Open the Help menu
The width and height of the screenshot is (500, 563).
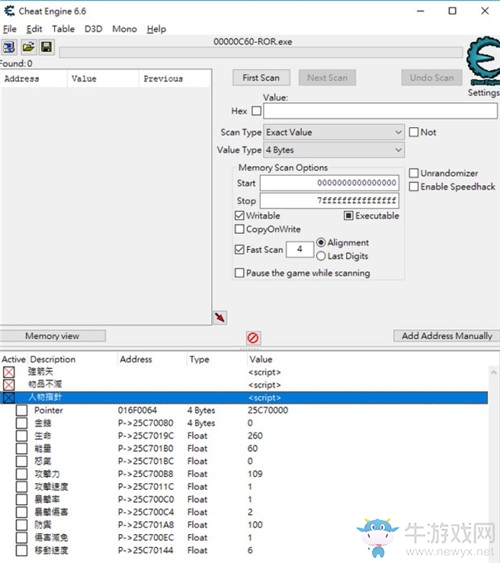[156, 29]
